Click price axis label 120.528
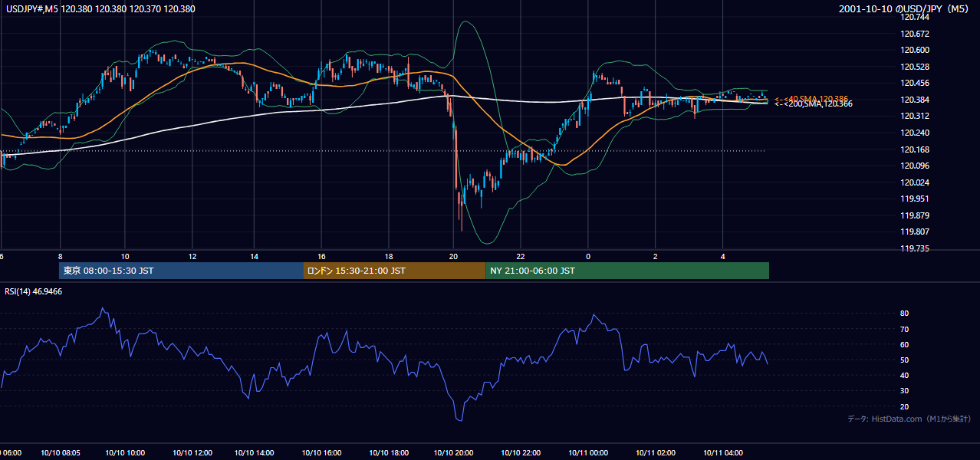This screenshot has height=460, width=980. [915, 67]
